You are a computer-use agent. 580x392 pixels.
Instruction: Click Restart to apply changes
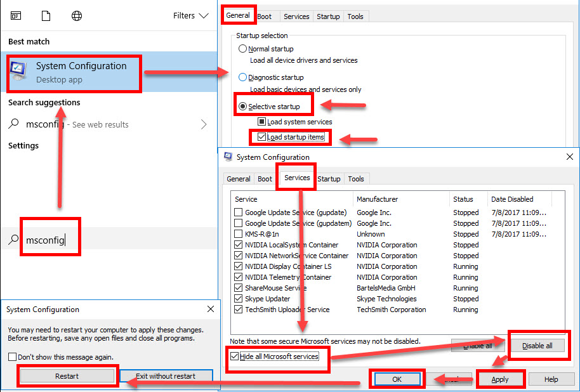click(66, 376)
